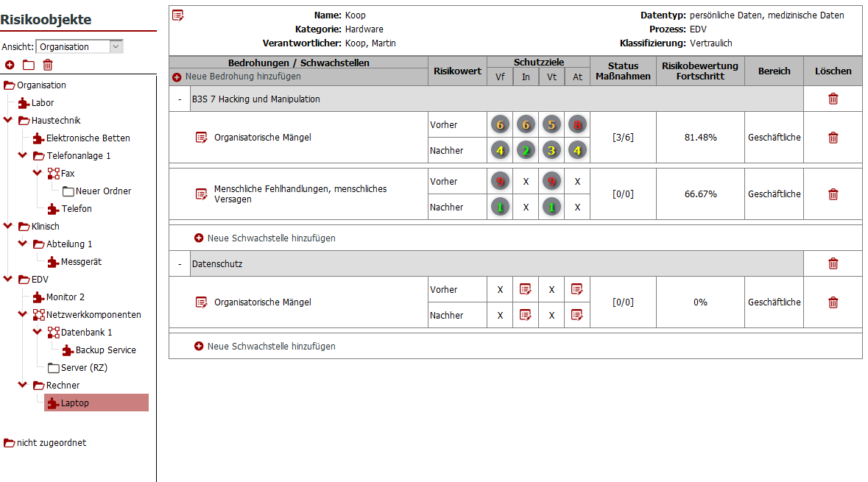This screenshot has width=868, height=482.
Task: Collapse the Telefonanlage 1 branch
Action: tap(21, 155)
